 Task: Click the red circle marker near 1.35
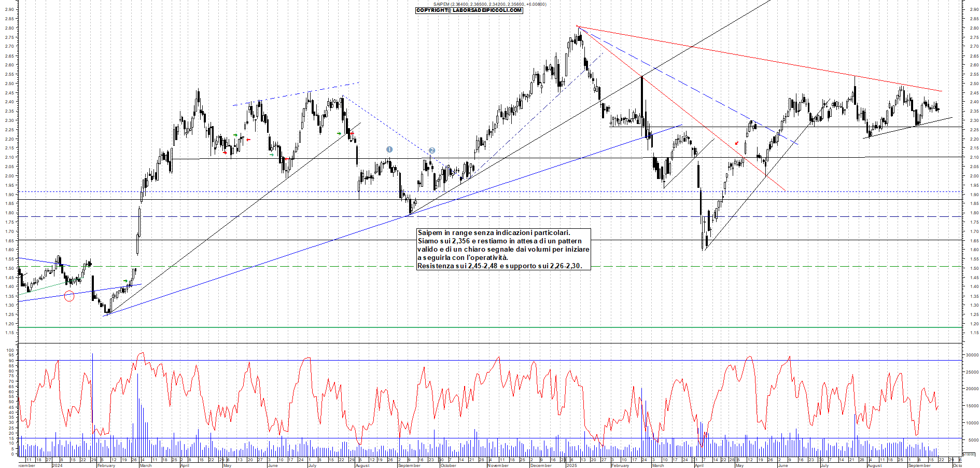[69, 296]
